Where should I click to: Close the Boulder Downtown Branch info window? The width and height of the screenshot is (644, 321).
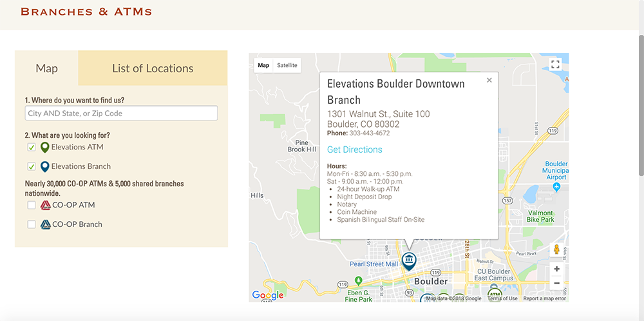pos(489,80)
